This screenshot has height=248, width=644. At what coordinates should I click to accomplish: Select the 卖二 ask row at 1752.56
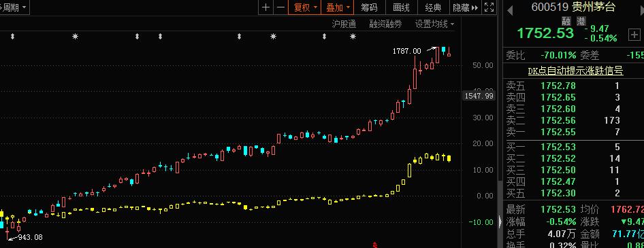point(573,120)
